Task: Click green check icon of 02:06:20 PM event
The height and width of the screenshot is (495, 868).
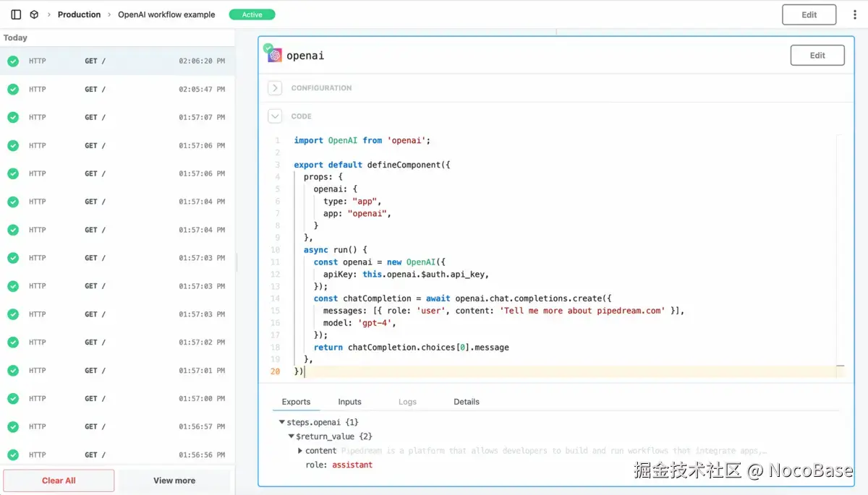Action: (x=13, y=61)
